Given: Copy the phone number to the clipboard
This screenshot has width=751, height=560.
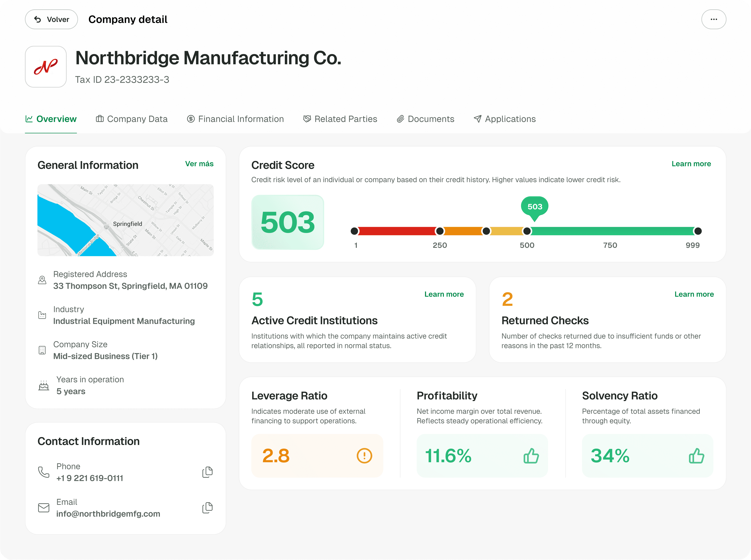Looking at the screenshot, I should tap(207, 472).
